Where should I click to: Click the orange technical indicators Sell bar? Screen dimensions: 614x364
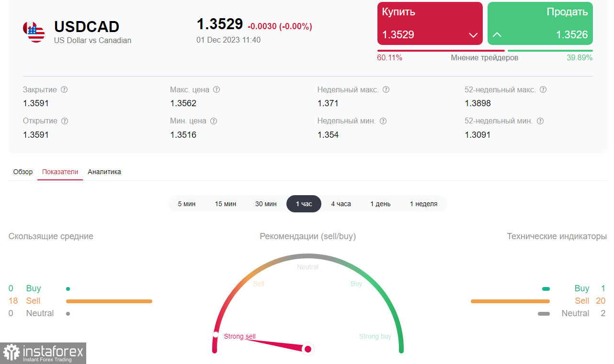click(510, 301)
